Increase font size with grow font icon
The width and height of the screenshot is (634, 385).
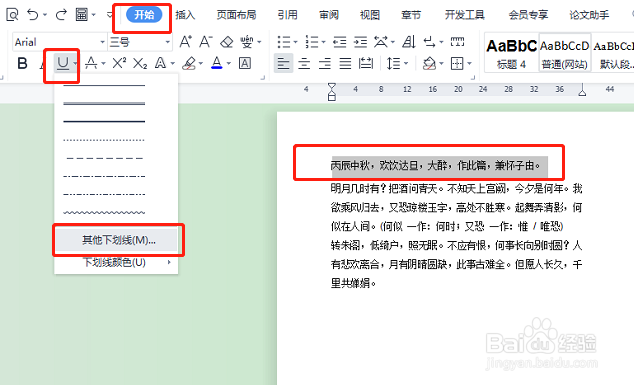(186, 42)
